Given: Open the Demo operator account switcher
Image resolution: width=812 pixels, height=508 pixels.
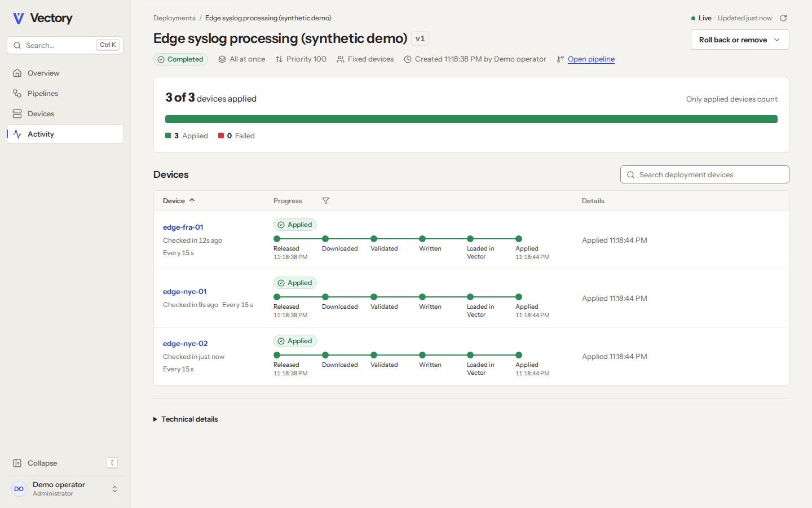Looking at the screenshot, I should (x=65, y=489).
